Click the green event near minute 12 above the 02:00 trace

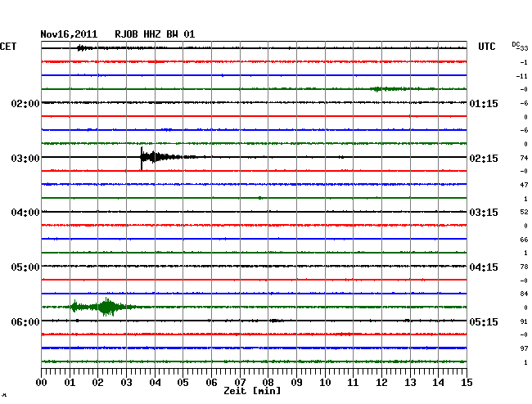pyautogui.click(x=390, y=89)
